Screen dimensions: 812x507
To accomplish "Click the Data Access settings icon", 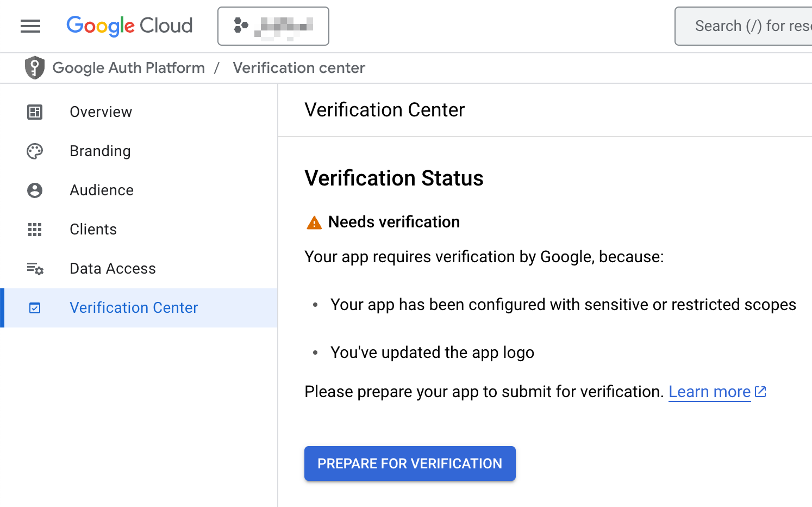I will click(x=35, y=269).
